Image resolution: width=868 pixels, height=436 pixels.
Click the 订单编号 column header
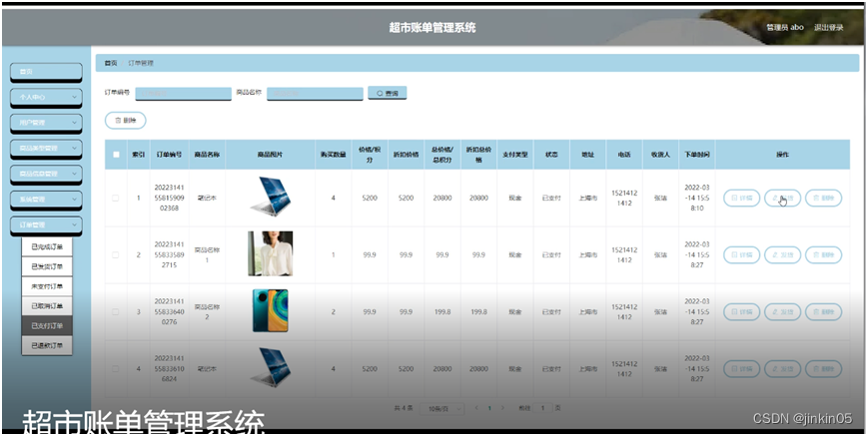tap(169, 155)
